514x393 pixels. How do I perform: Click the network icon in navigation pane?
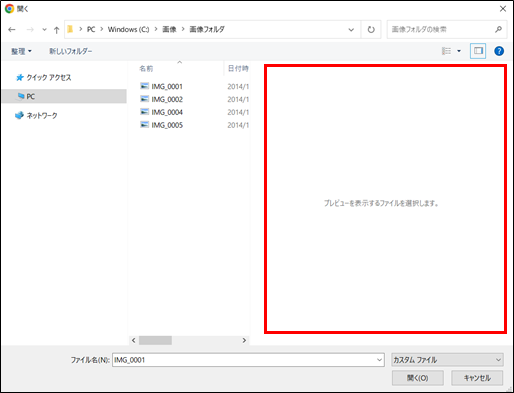19,115
